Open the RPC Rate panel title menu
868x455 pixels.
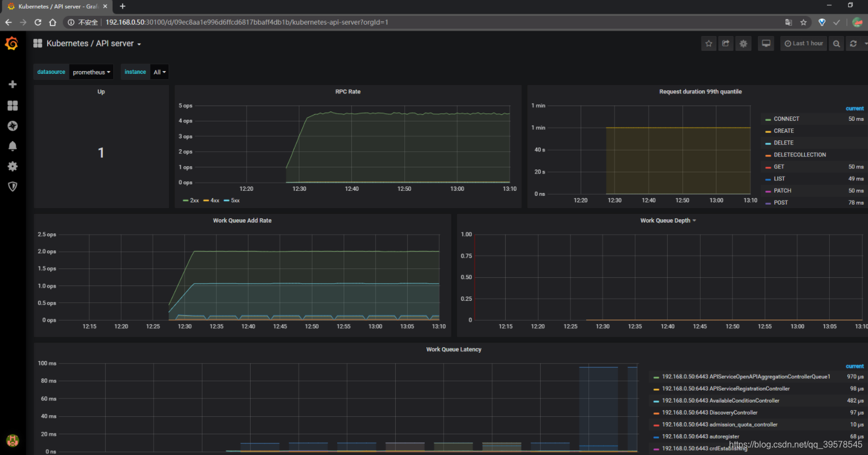348,91
